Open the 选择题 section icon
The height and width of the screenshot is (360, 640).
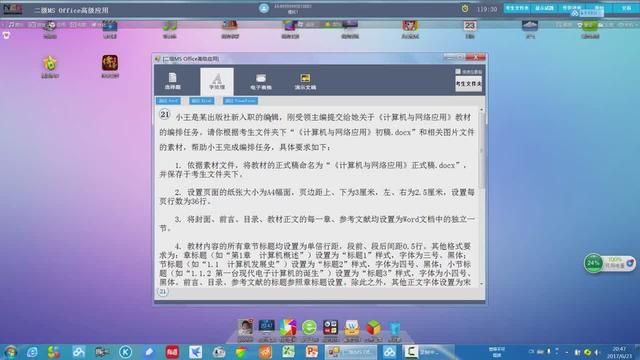[173, 81]
